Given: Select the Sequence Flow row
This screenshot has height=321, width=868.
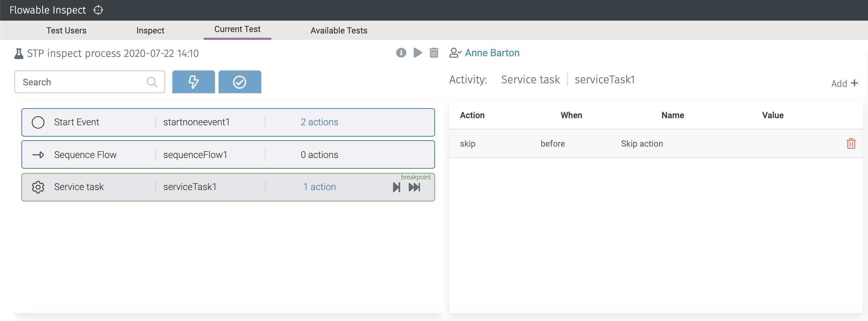Looking at the screenshot, I should coord(228,154).
